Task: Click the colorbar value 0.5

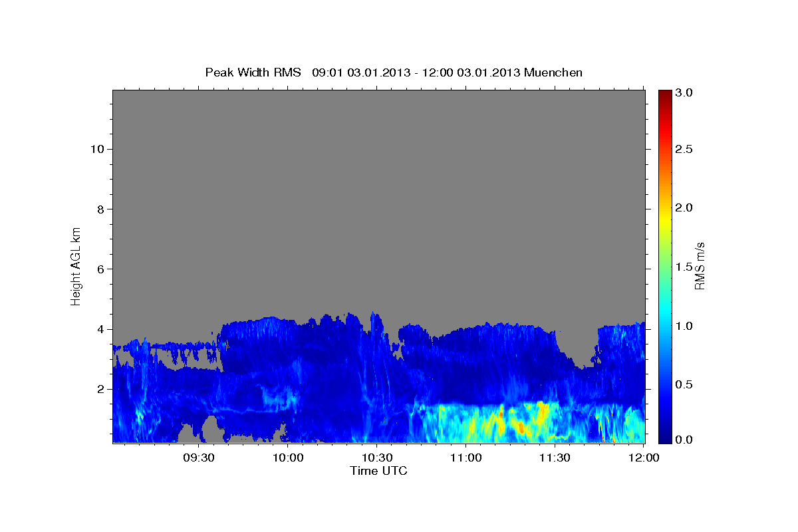Action: [685, 384]
